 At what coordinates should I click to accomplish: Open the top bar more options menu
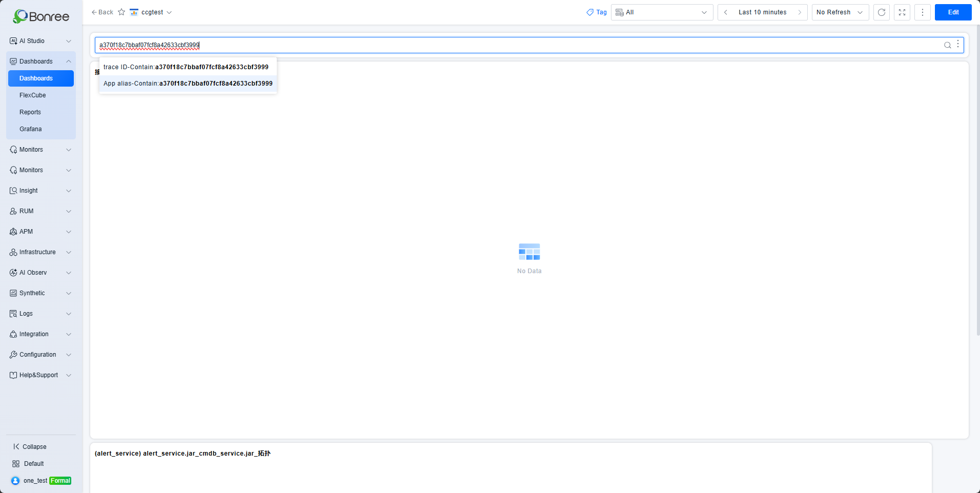[x=923, y=12]
